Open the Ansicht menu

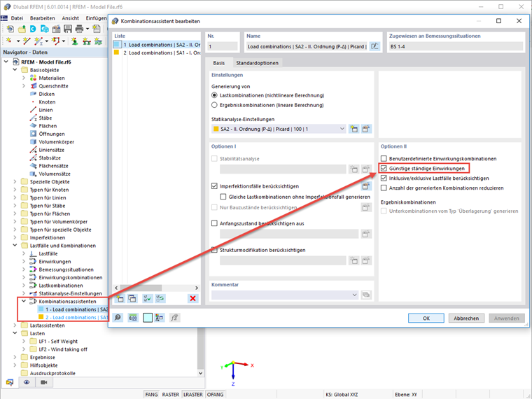point(70,18)
